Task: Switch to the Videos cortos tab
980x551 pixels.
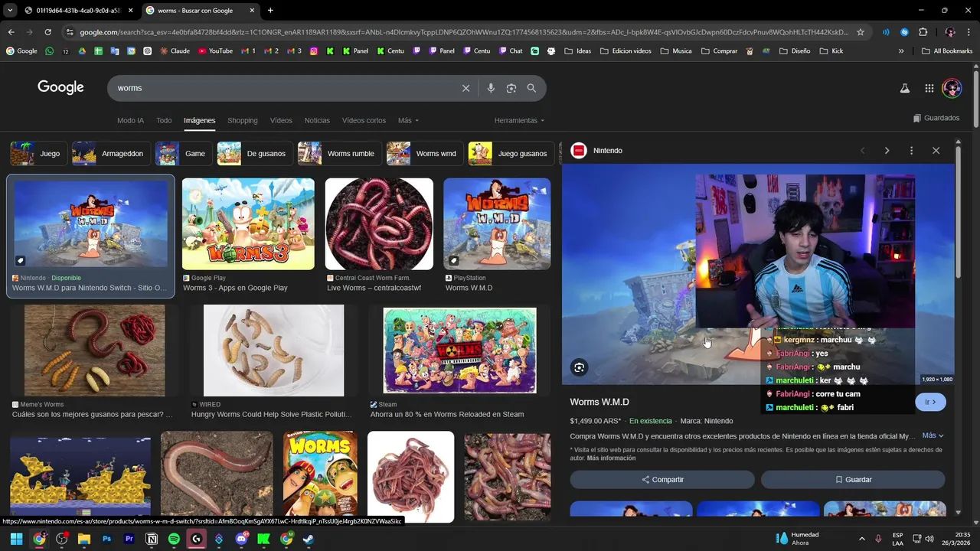Action: pyautogui.click(x=364, y=120)
